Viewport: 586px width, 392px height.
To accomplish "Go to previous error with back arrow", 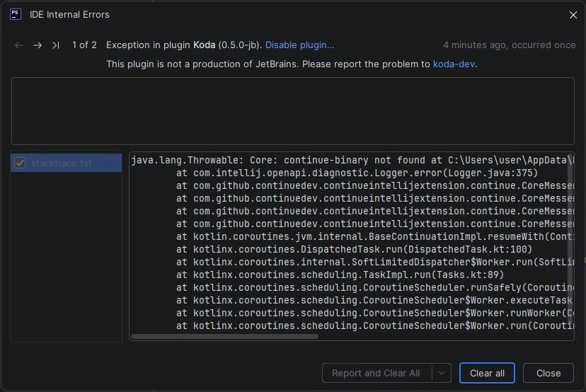I will pos(19,45).
